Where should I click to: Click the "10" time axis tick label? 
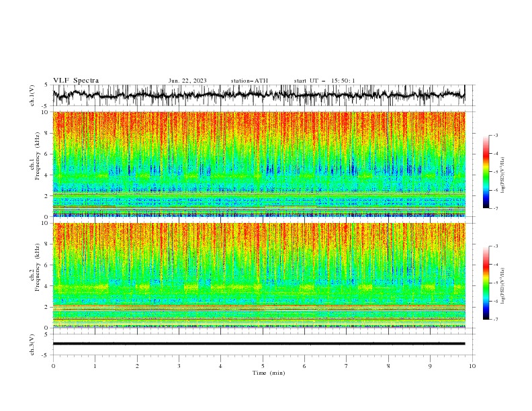472,366
